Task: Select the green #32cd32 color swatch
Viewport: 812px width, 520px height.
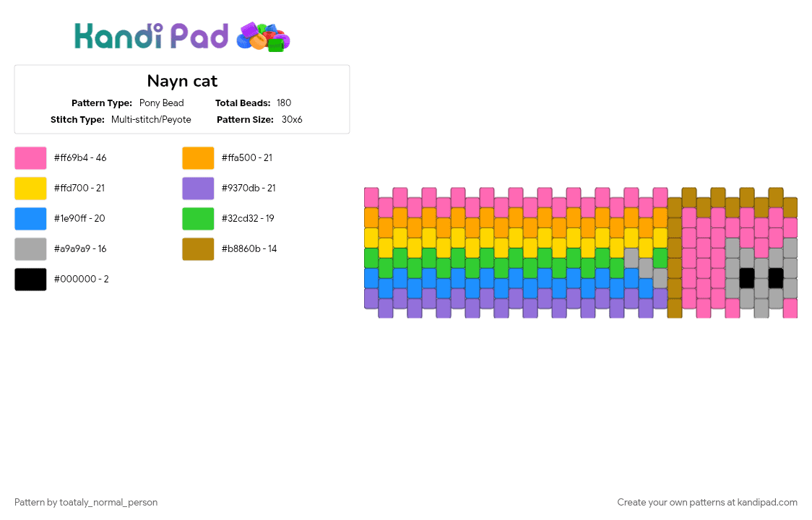Action: coord(198,219)
